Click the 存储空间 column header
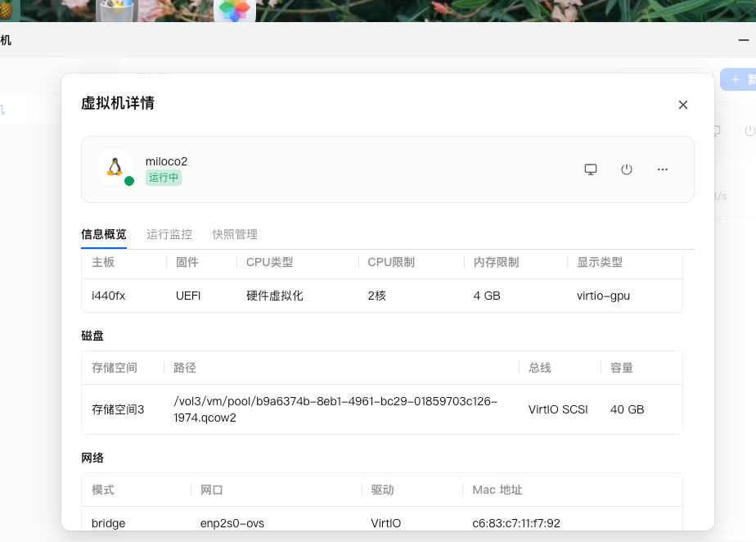 pos(115,368)
